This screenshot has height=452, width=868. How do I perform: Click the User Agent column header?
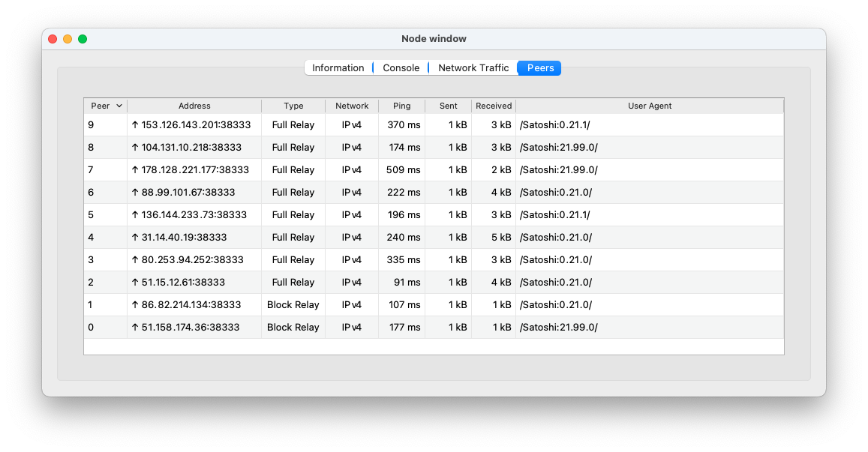click(649, 106)
